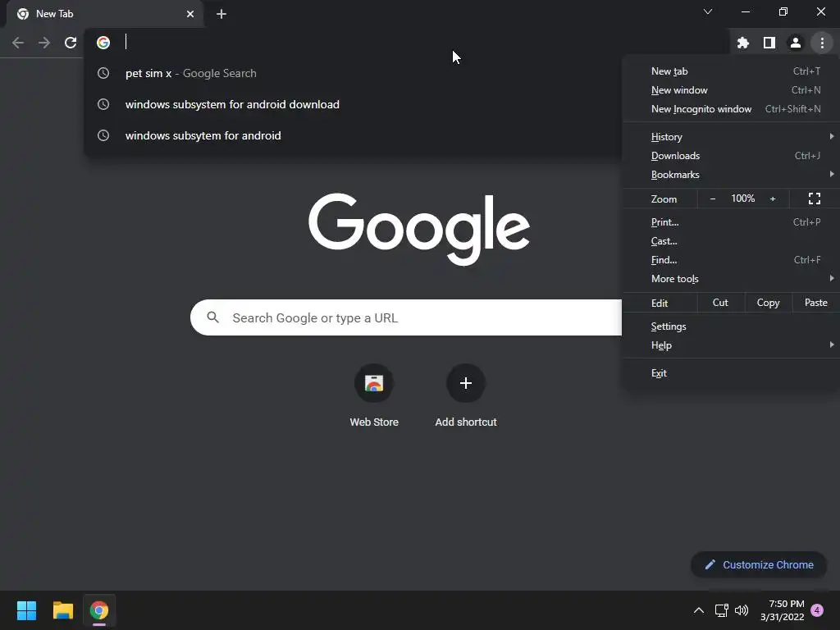The image size is (840, 630).
Task: Open the Extensions puzzle icon
Action: point(742,43)
